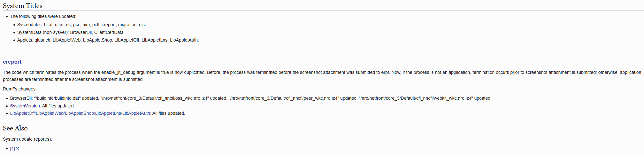Viewport: 644px width, 156px height.
Task: Open the LibAppletOff link
Action: [22, 113]
